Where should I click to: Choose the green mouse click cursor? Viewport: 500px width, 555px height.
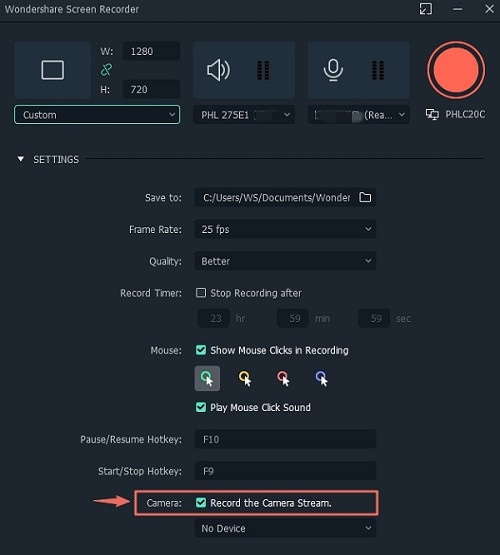click(207, 378)
